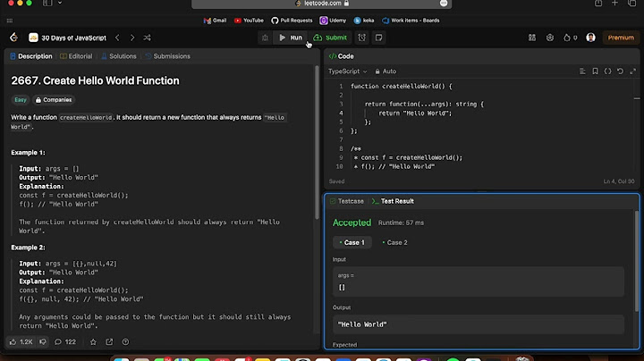
Task: Open the 122 comments discussion
Action: coord(65,341)
